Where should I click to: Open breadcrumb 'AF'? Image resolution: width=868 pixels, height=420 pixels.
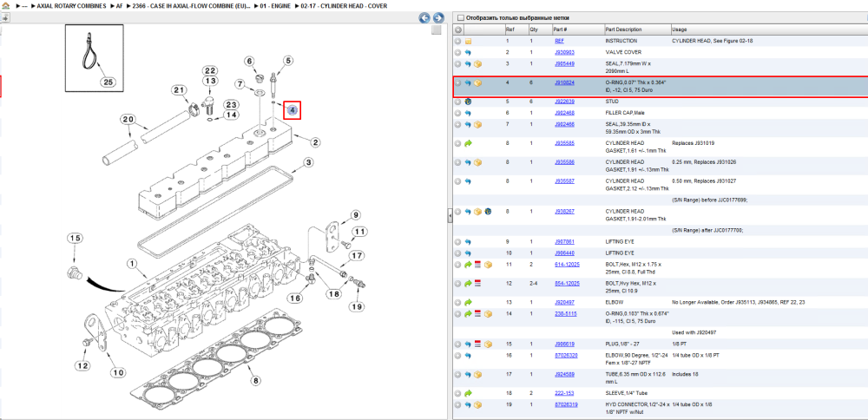pyautogui.click(x=119, y=5)
